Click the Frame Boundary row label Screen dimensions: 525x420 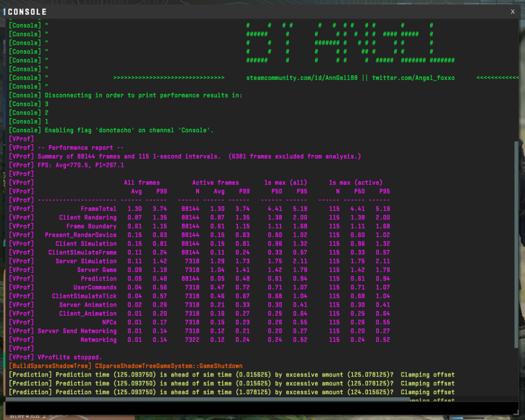tap(91, 226)
